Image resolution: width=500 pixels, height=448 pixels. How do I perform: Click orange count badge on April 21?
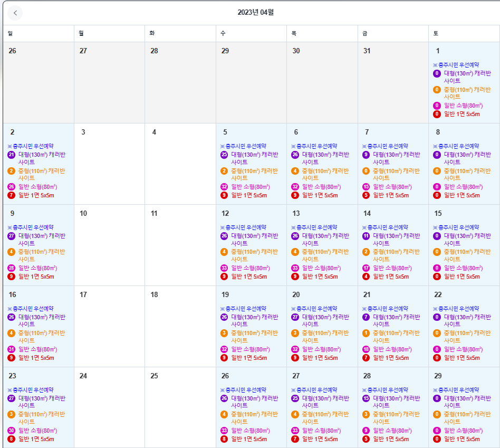366,333
